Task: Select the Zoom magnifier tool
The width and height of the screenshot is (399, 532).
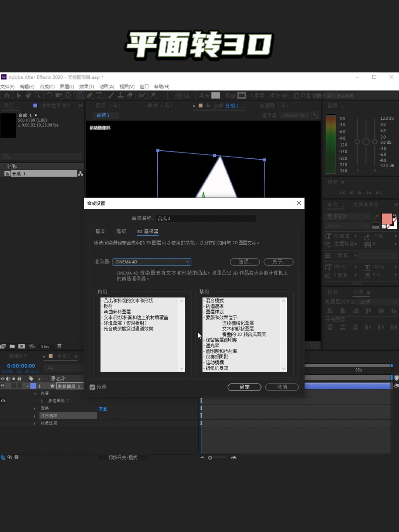Action: click(x=37, y=95)
